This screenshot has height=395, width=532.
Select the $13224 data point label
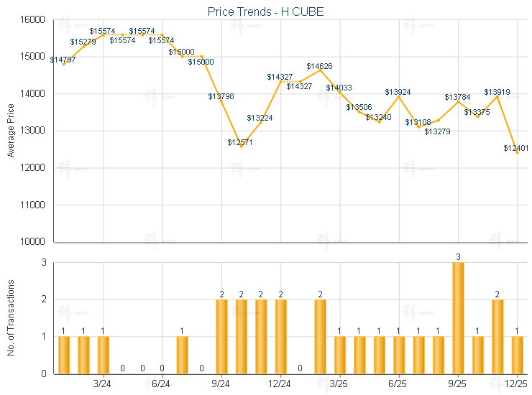(x=260, y=118)
